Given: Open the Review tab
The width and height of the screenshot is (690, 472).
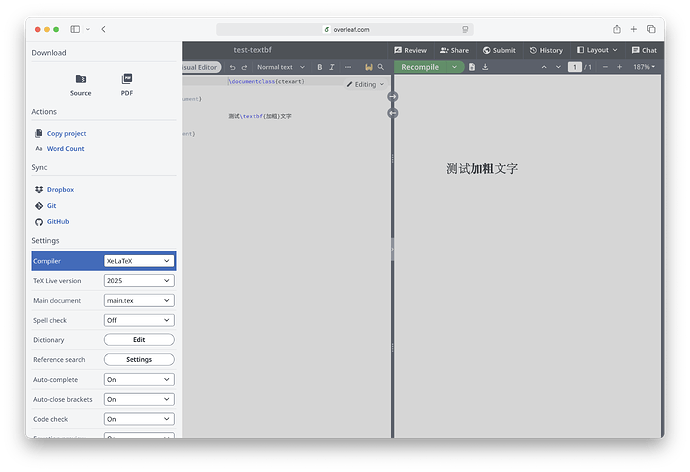Looking at the screenshot, I should [411, 50].
